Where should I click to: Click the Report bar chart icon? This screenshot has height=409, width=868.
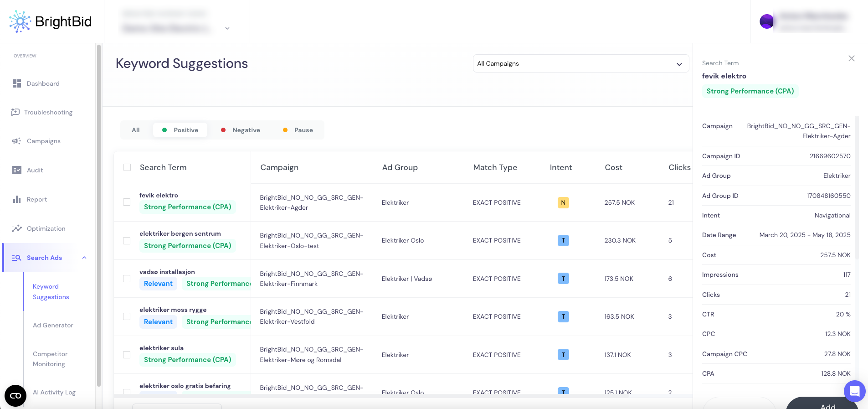(x=17, y=199)
